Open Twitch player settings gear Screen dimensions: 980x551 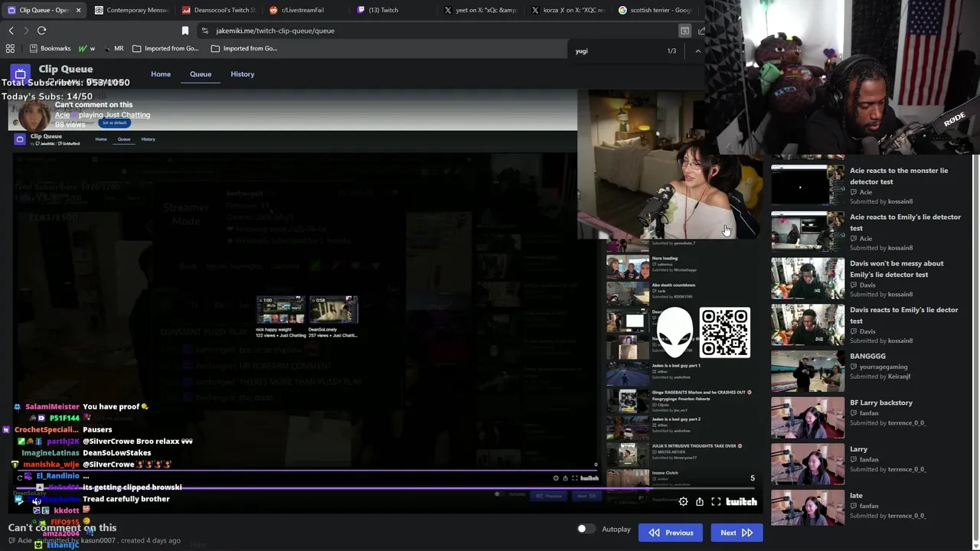[x=683, y=502]
